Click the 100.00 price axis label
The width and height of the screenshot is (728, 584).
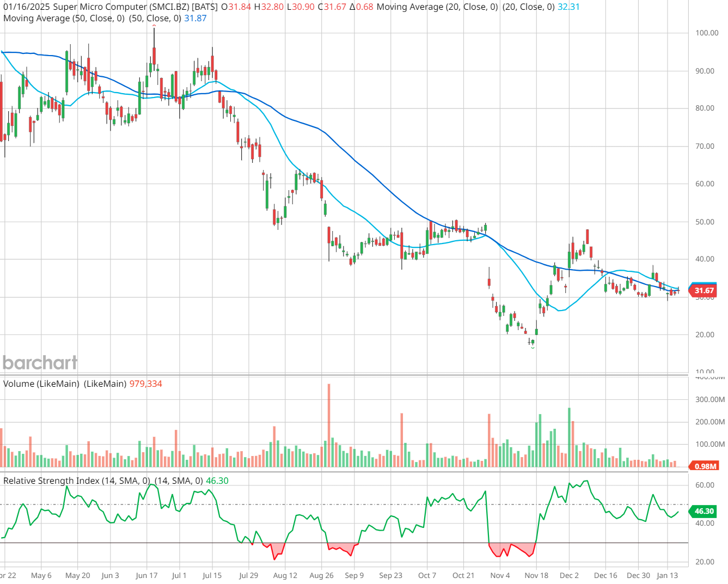707,33
